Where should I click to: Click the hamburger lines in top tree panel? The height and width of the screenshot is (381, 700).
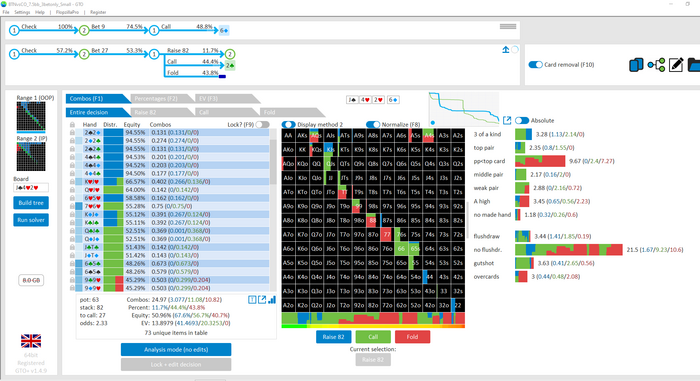508,27
